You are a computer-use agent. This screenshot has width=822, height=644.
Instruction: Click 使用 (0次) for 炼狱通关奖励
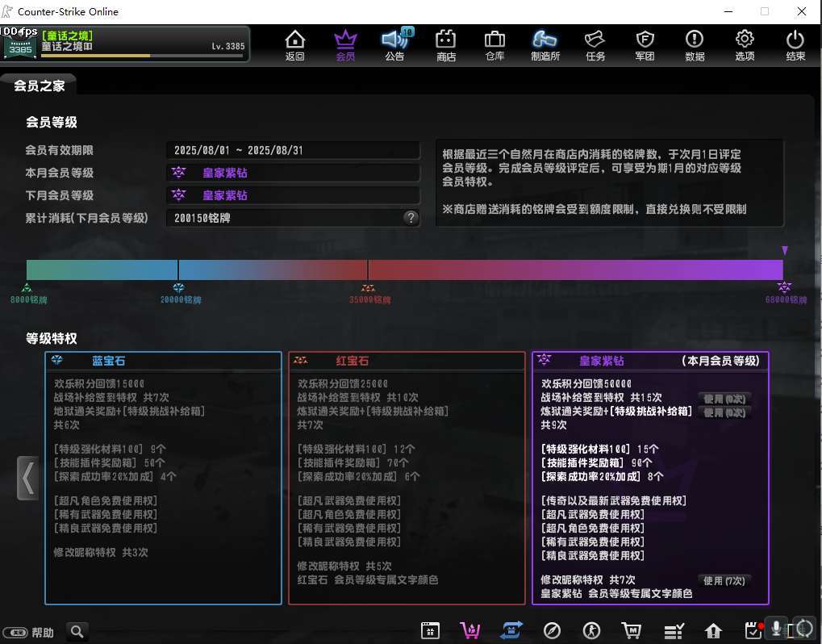tap(724, 412)
